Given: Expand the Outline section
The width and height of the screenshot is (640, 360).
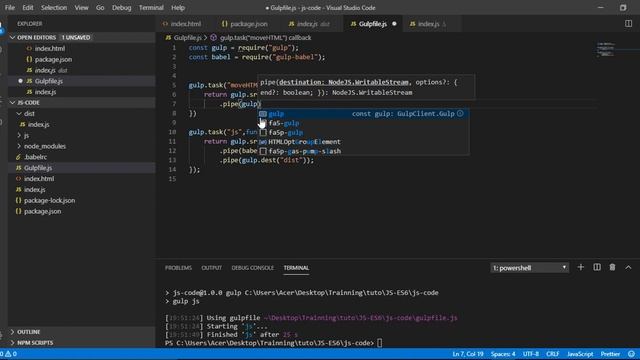Looking at the screenshot, I should [82, 332].
